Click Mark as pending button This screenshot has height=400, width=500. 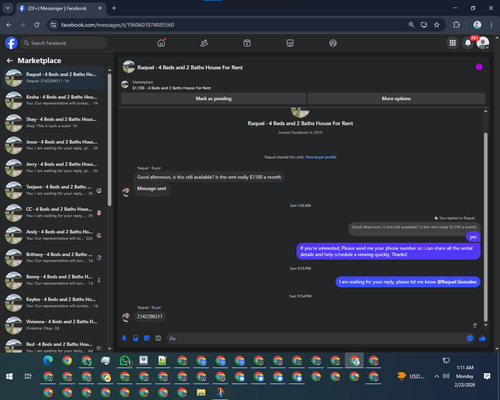(x=213, y=98)
